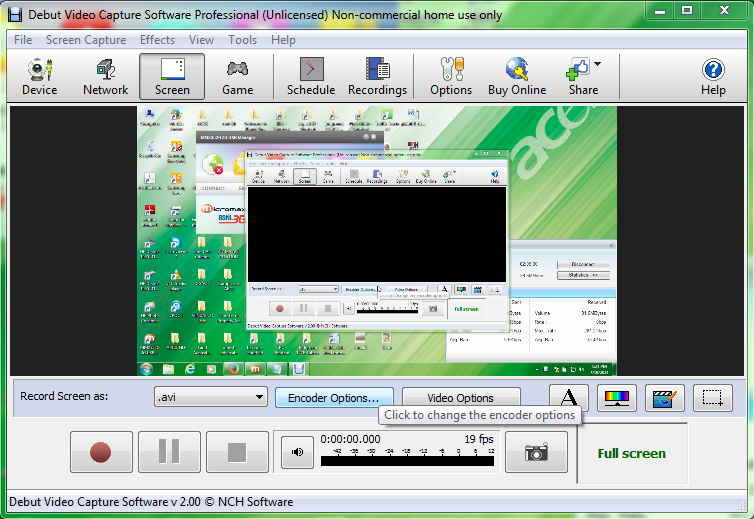Close the Debut window

[724, 11]
